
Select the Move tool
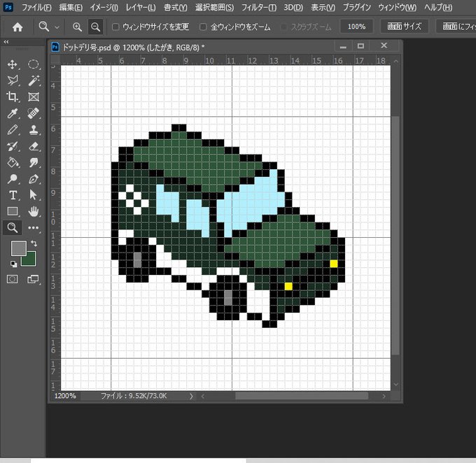pos(13,64)
